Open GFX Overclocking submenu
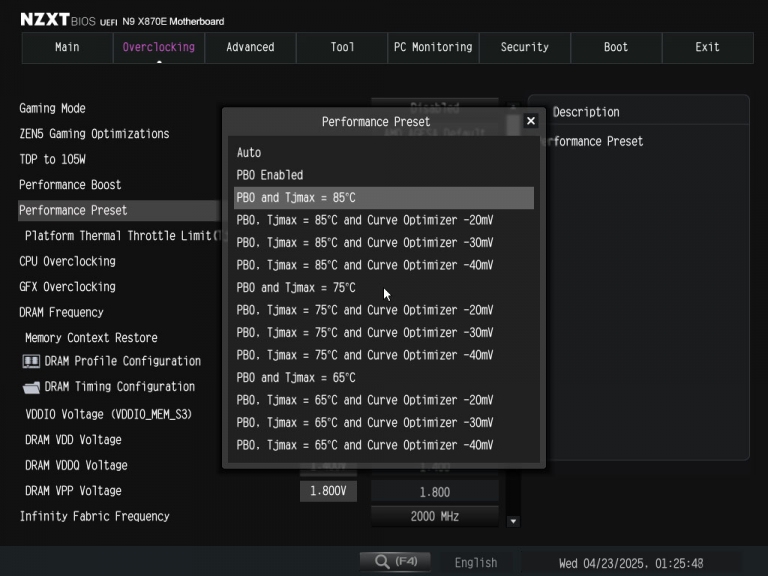This screenshot has width=768, height=576. click(68, 287)
